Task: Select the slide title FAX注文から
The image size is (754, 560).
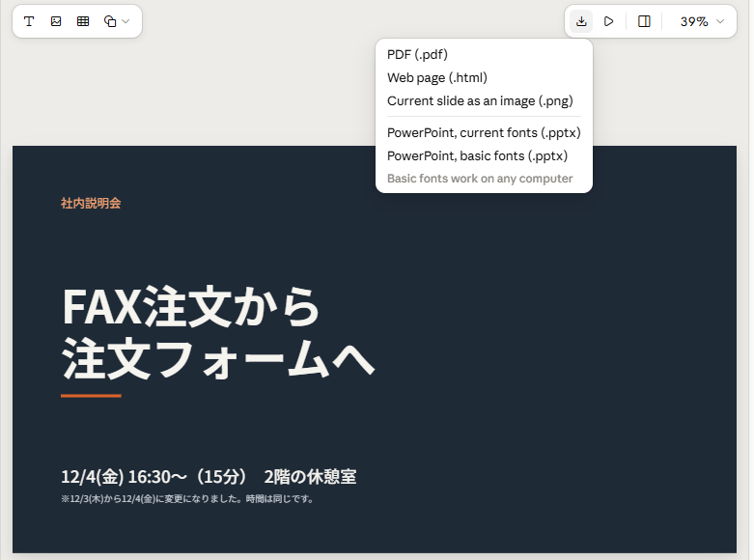Action: (x=191, y=306)
